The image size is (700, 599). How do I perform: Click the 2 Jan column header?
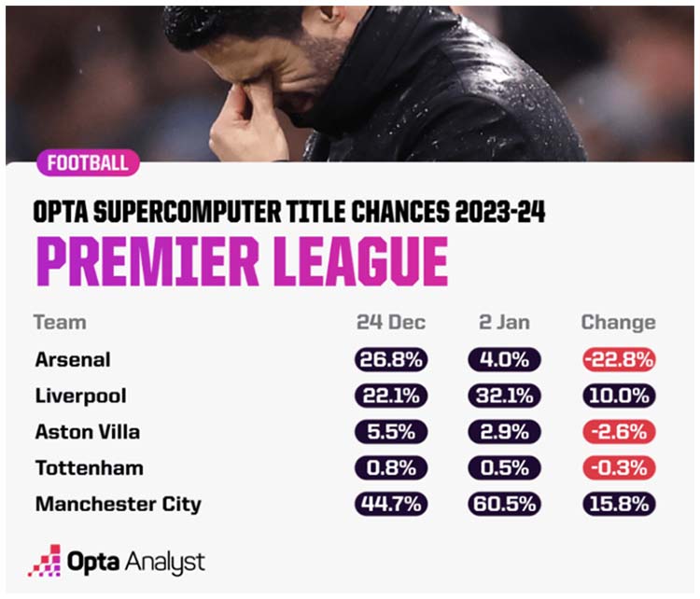pyautogui.click(x=504, y=322)
